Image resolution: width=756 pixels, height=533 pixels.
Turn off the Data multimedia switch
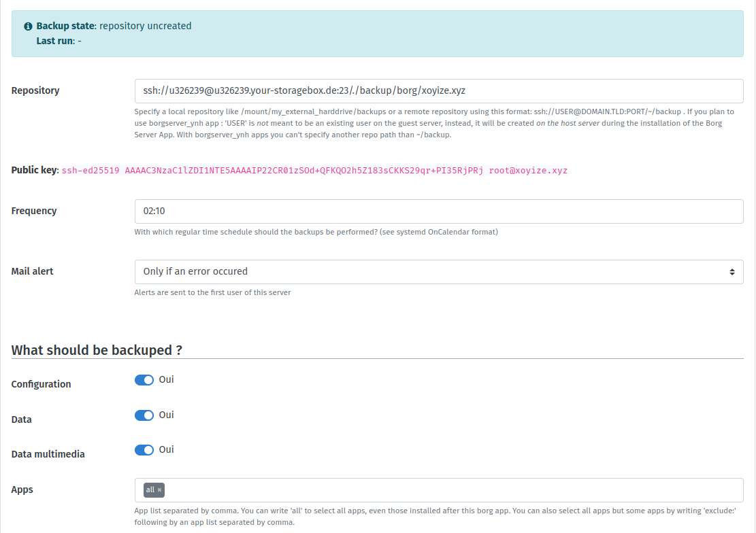pyautogui.click(x=144, y=450)
